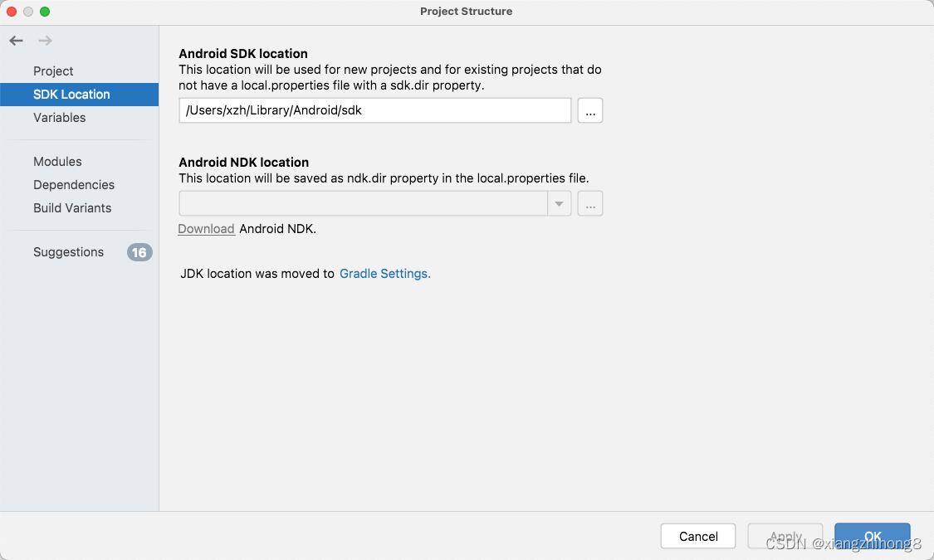Browse for the Android NDK location folder
Screen dimensions: 934x560
pos(589,203)
